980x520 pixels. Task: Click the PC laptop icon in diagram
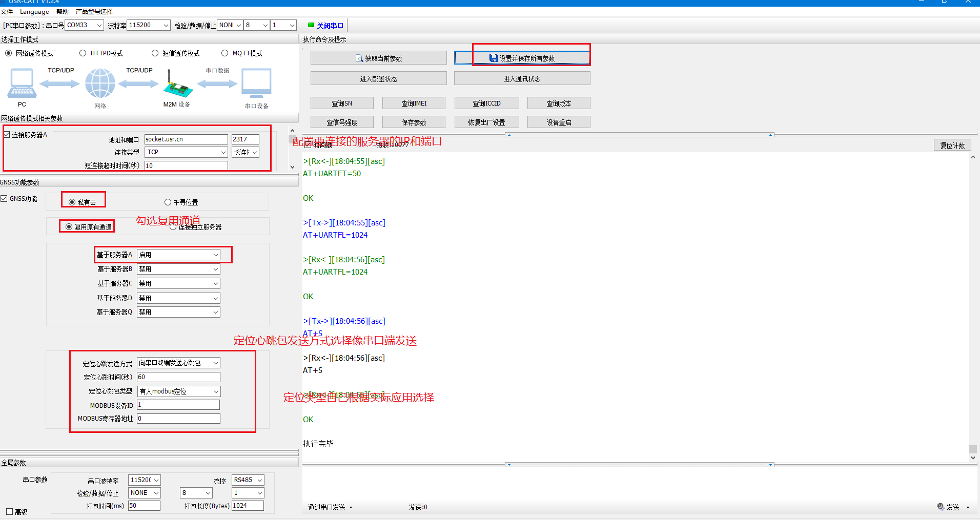(x=22, y=84)
